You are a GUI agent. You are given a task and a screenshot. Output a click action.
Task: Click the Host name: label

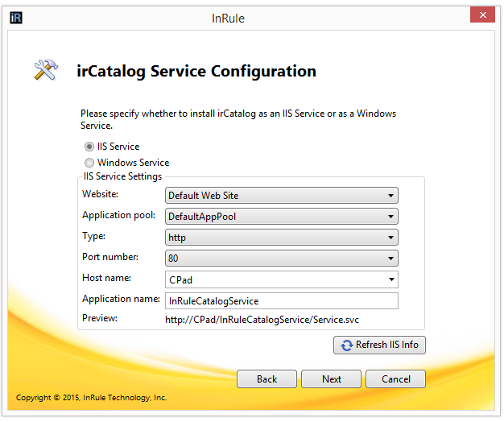click(x=107, y=278)
